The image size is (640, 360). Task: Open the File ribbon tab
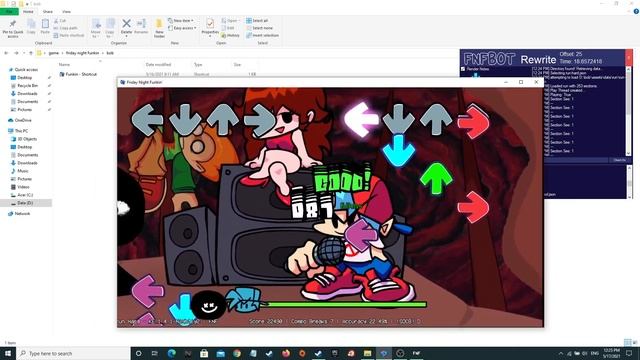(x=9, y=11)
